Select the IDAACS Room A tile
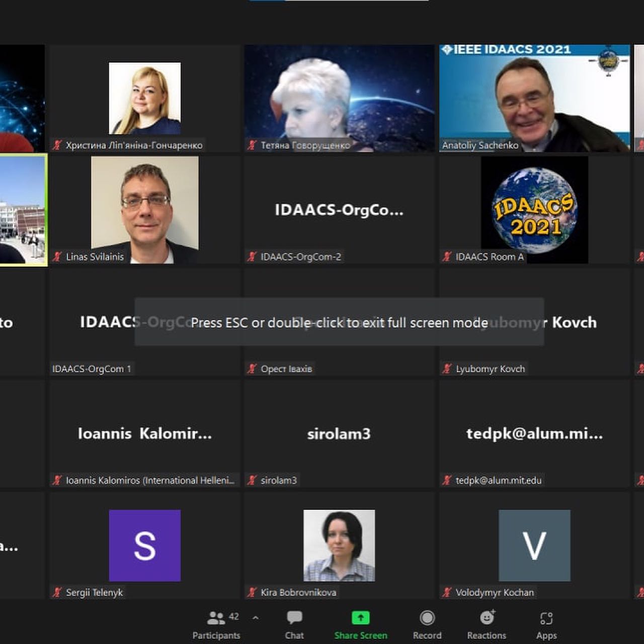644x644 pixels. [x=534, y=210]
